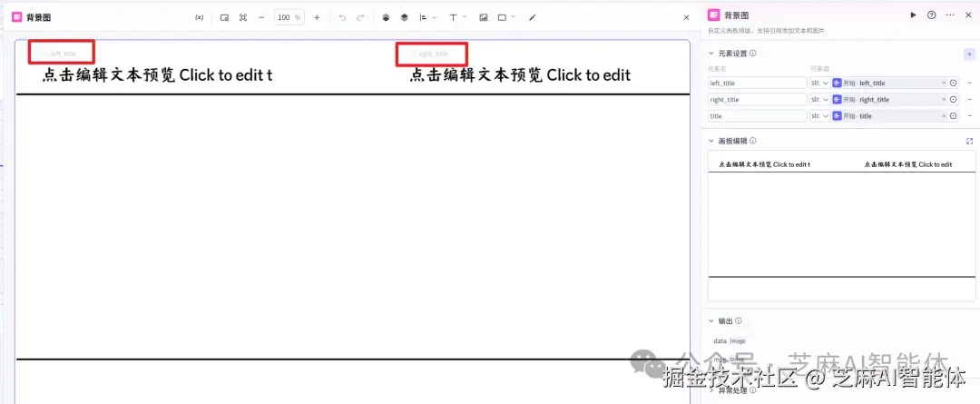Open canvas size settings icon
The image size is (980, 404).
(224, 17)
